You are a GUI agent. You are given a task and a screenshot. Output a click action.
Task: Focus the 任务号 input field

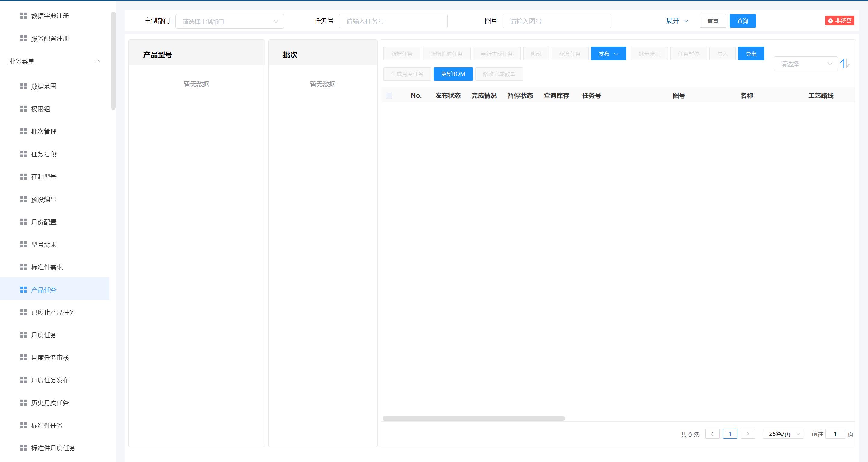[393, 21]
